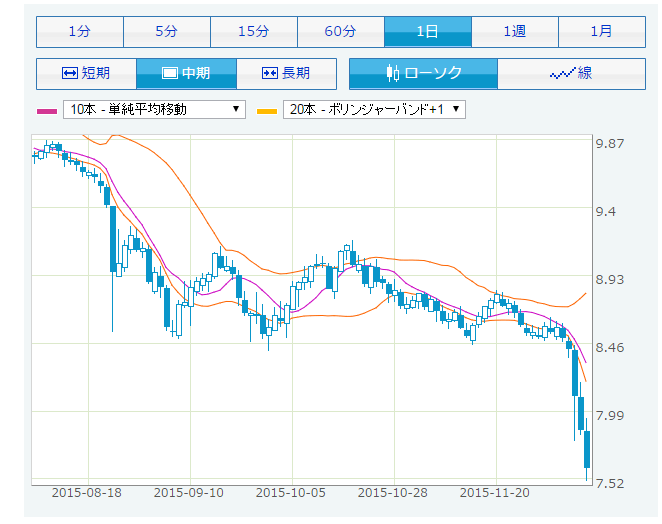This screenshot has height=524, width=662.
Task: Click the 2015-09-10 date label
Action: coord(189,493)
